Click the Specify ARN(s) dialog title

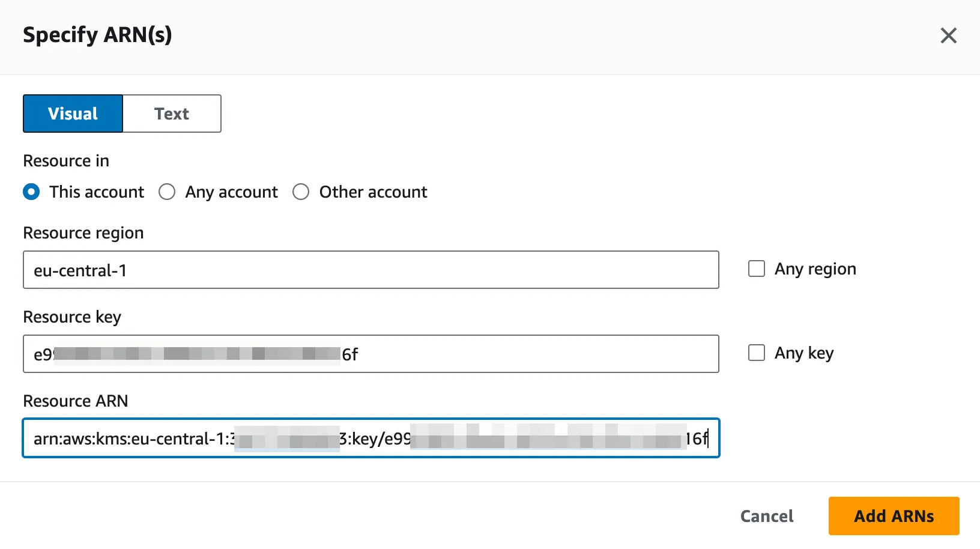click(97, 35)
